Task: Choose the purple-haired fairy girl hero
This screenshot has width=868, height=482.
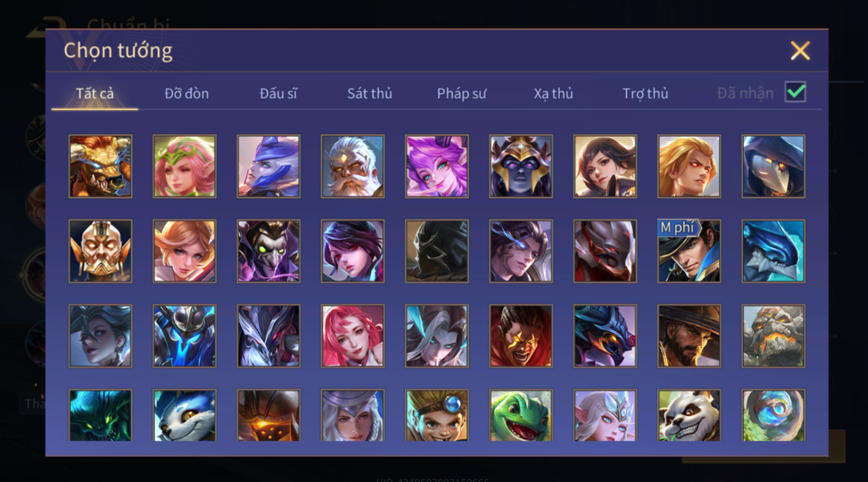Action: (x=437, y=167)
